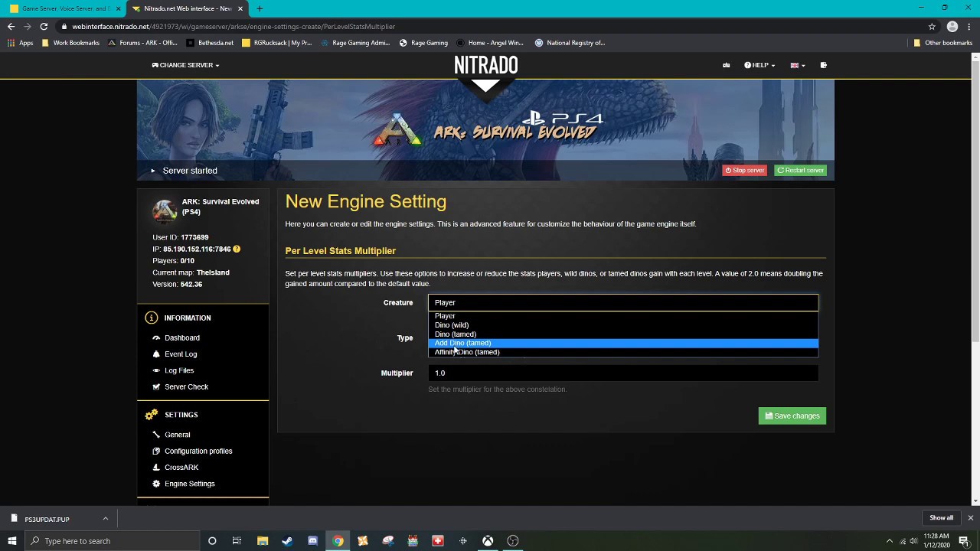The width and height of the screenshot is (980, 551).
Task: Open a new browser tab with plus icon
Action: [x=260, y=8]
